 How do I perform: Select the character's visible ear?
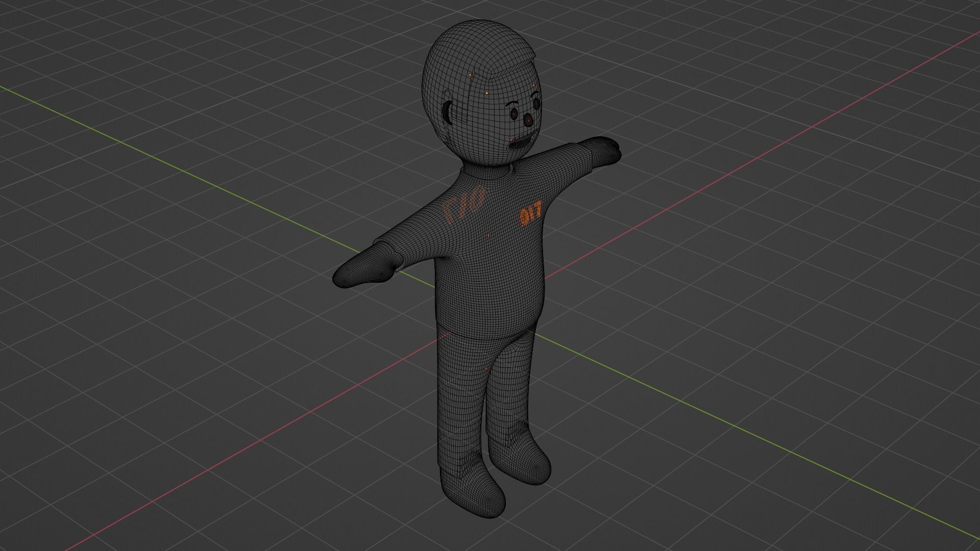[x=447, y=112]
